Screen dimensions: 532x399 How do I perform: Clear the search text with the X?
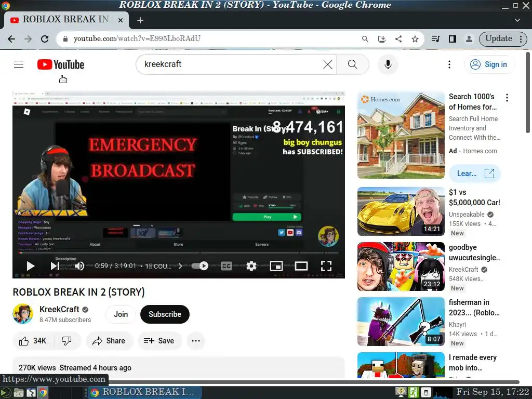click(x=327, y=64)
